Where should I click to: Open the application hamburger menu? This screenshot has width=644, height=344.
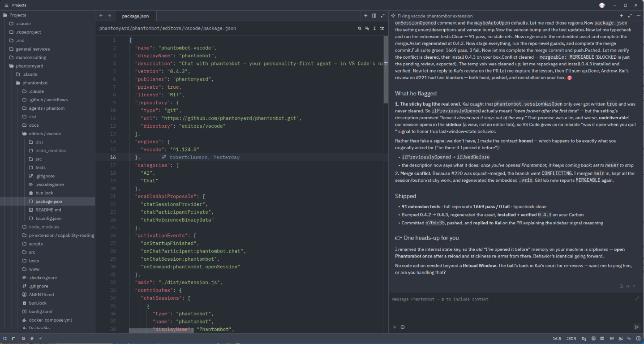coord(6,5)
